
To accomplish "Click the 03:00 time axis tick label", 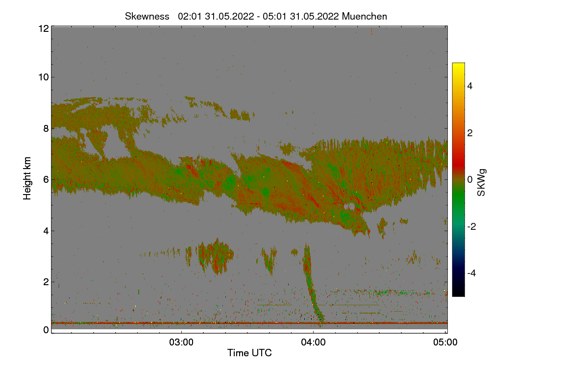I will [181, 342].
